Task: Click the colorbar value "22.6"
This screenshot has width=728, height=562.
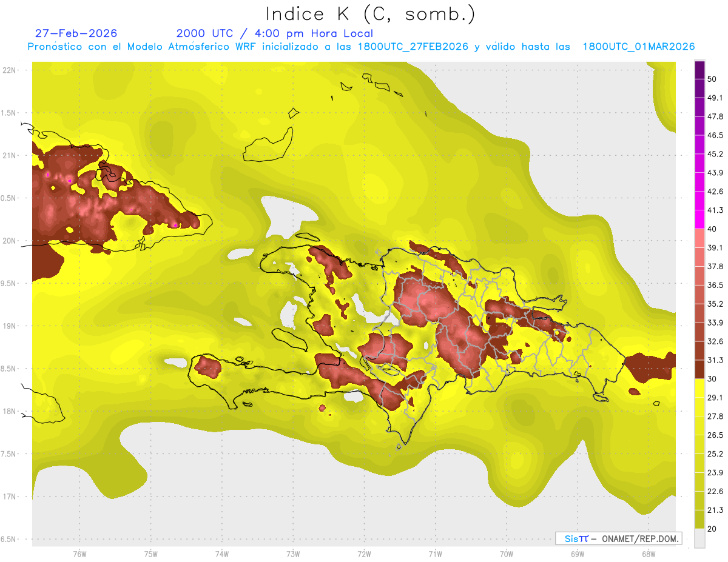Action: (715, 492)
